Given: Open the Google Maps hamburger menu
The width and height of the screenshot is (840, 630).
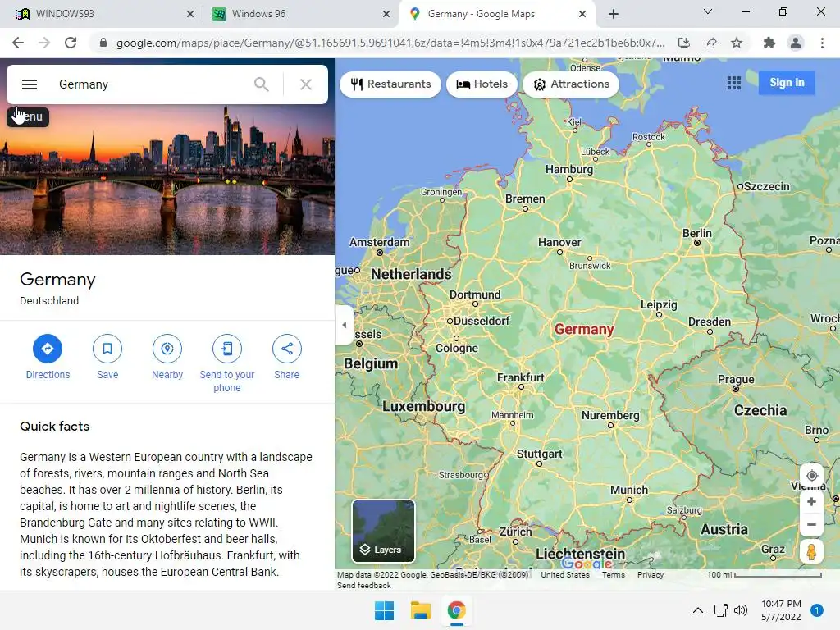Looking at the screenshot, I should point(30,84).
